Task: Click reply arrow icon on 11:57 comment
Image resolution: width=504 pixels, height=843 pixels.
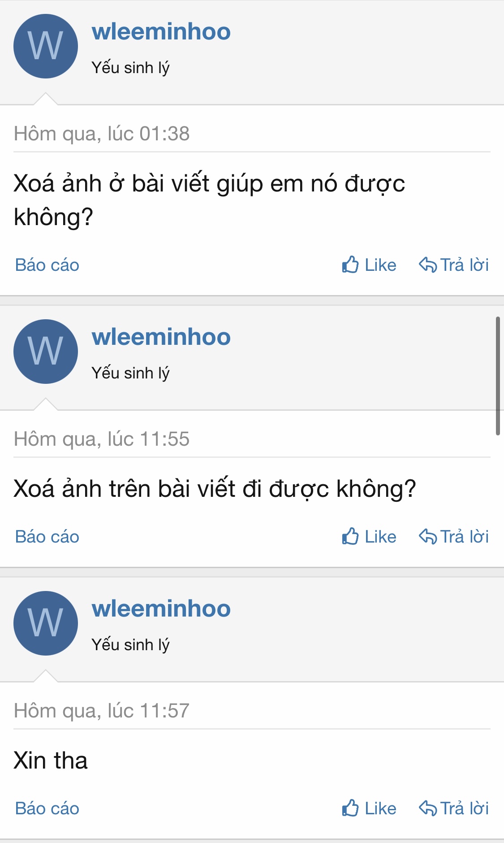Action: click(x=428, y=808)
